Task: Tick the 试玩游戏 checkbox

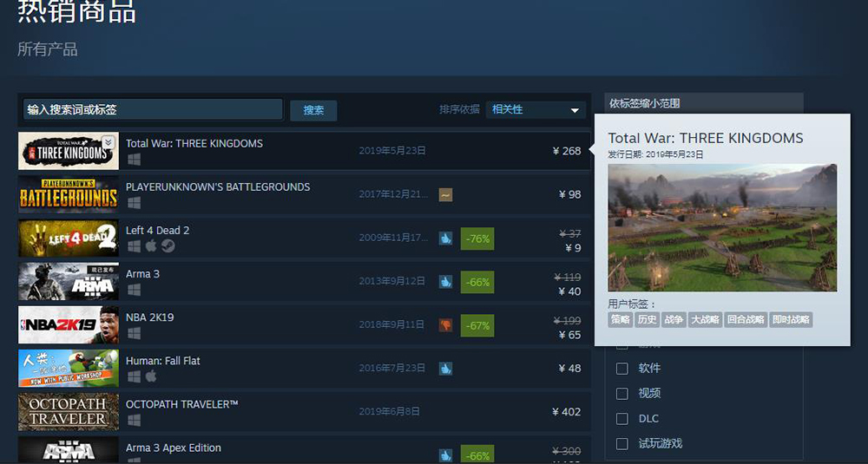Action: [x=622, y=443]
